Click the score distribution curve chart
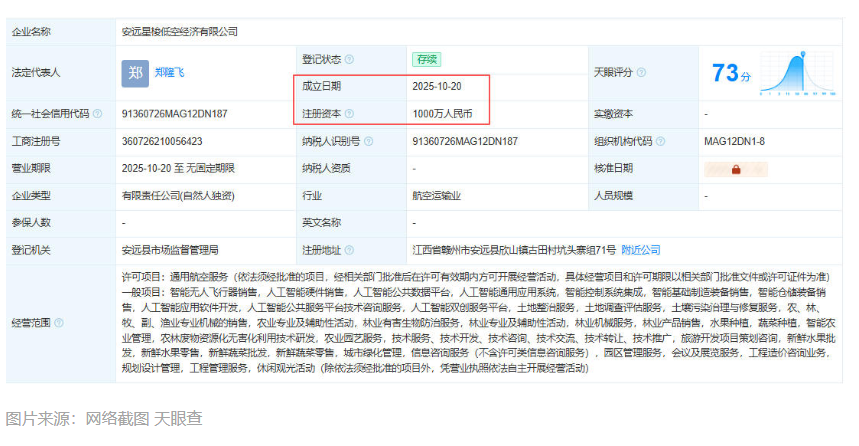Viewport: 859px width, 446px height. (x=801, y=72)
